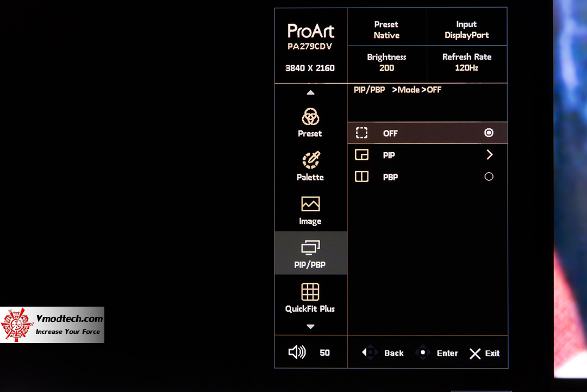
Task: Click the X Exit icon
Action: coord(475,353)
